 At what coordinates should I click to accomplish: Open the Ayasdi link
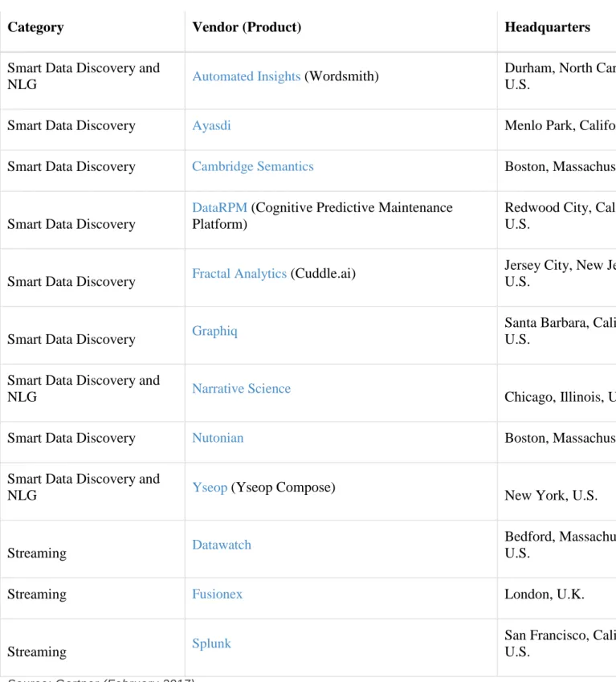point(211,125)
